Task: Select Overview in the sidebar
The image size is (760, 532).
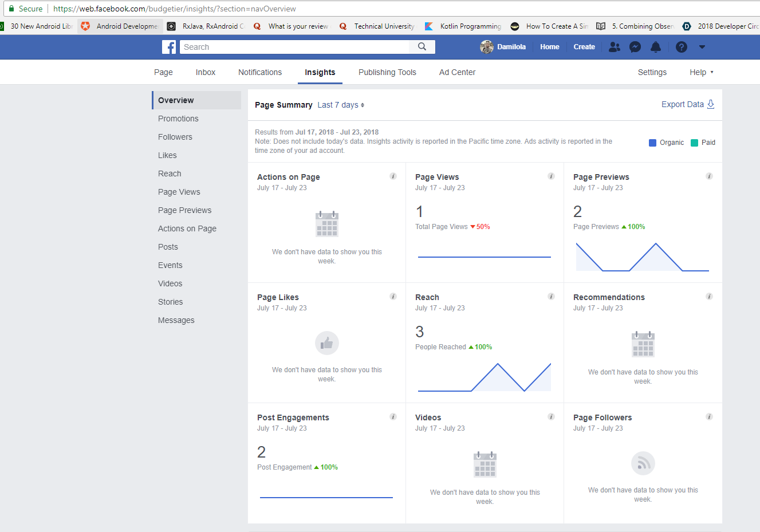Action: click(x=196, y=100)
